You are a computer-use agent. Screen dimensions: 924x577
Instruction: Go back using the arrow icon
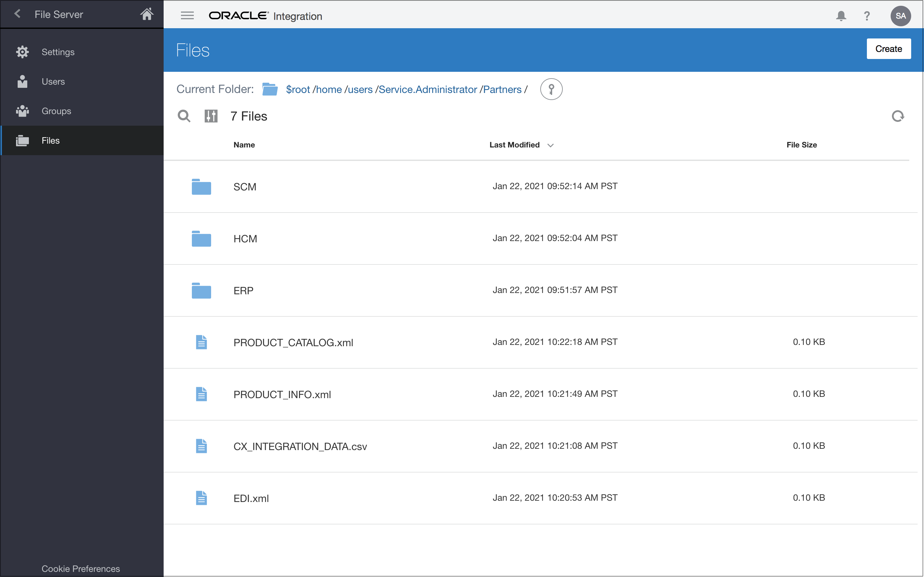tap(18, 14)
